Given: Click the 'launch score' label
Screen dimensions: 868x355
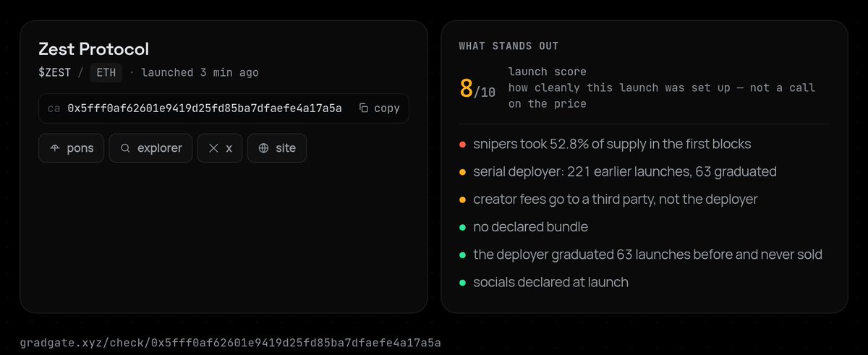Looking at the screenshot, I should [547, 72].
